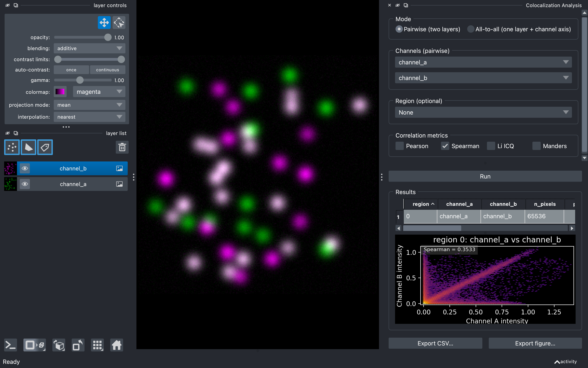Viewport: 588px width, 368px height.
Task: Open the console terminal icon
Action: [11, 345]
